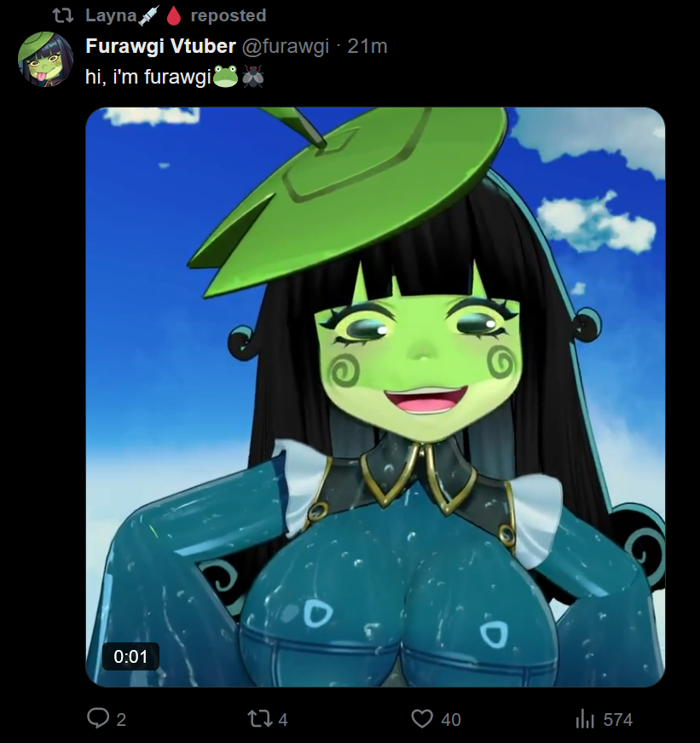This screenshot has width=700, height=743.
Task: Click the view count showing 574
Action: point(618,720)
